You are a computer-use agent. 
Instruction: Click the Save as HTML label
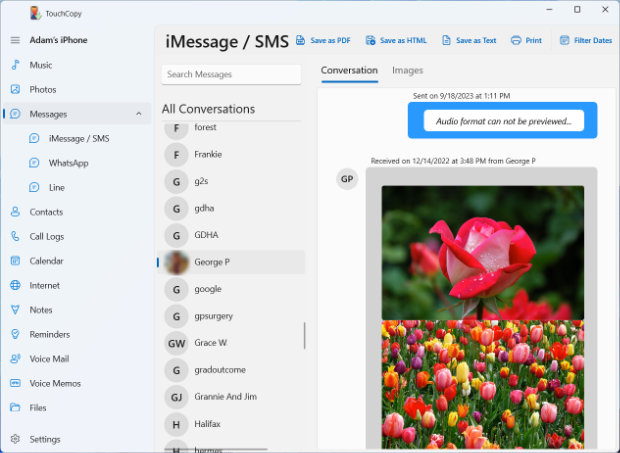pyautogui.click(x=403, y=40)
